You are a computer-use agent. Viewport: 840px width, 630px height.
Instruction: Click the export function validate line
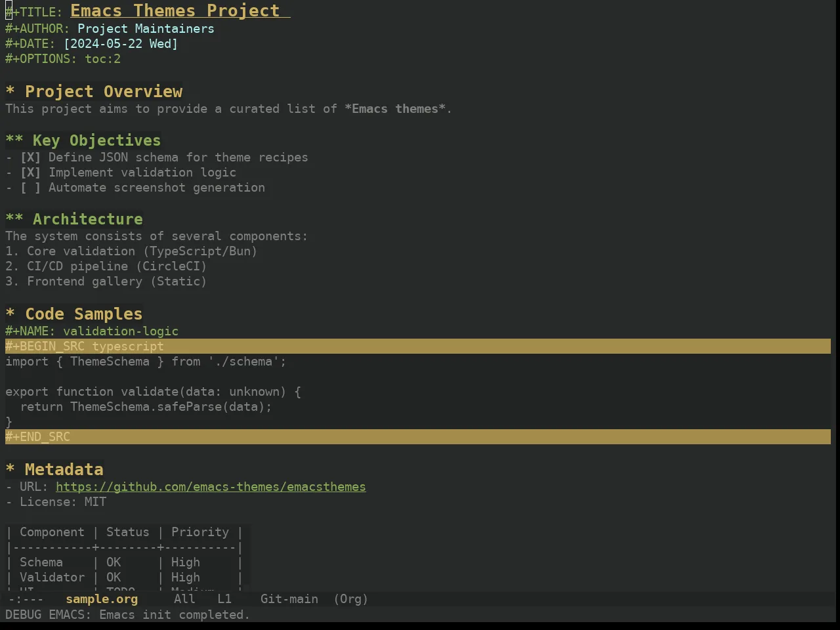point(153,392)
